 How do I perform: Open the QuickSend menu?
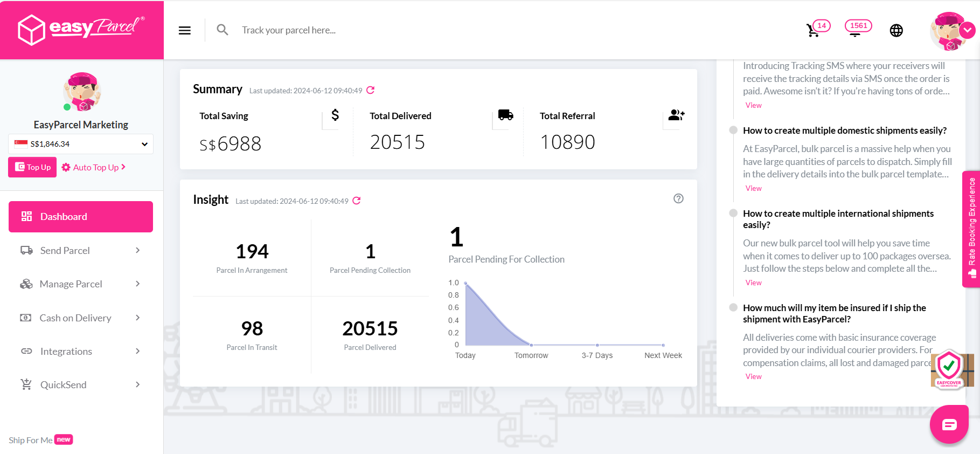81,384
